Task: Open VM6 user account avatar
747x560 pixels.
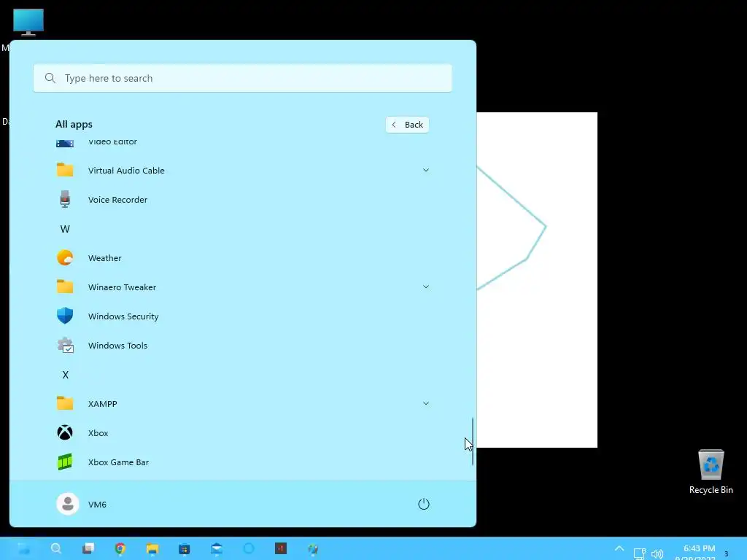Action: tap(68, 504)
